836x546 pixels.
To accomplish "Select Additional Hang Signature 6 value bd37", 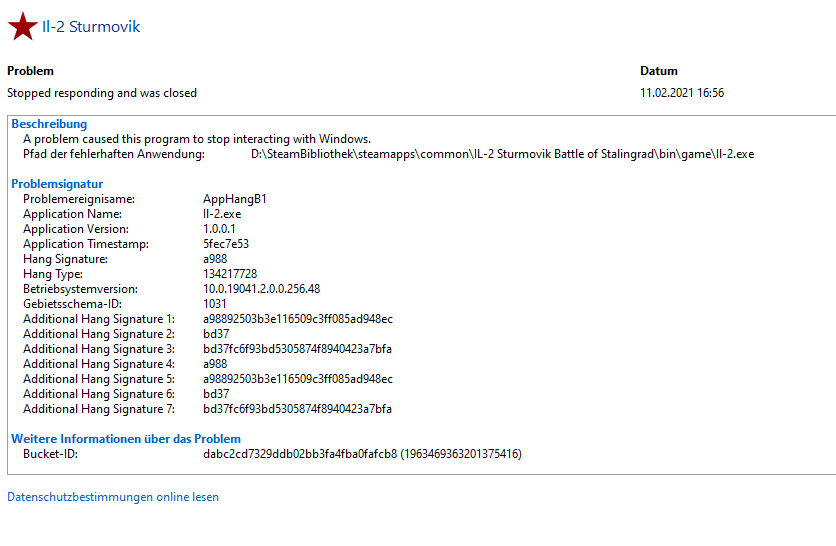I will (216, 394).
